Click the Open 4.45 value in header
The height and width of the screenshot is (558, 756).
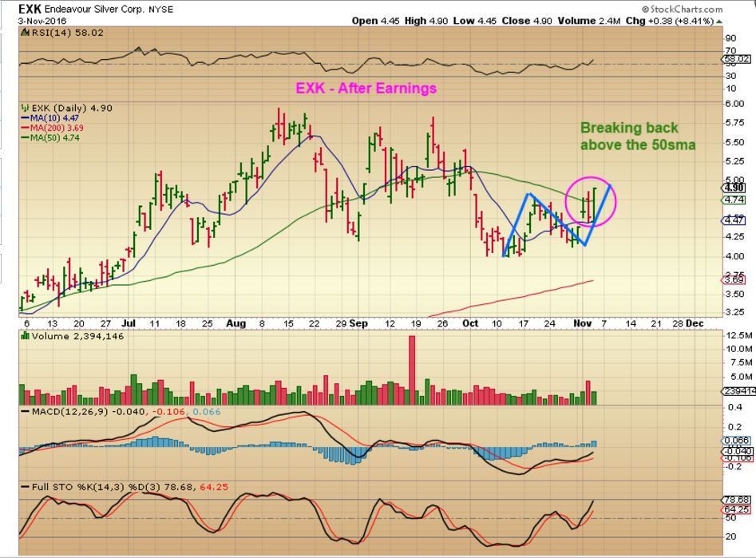(x=375, y=22)
